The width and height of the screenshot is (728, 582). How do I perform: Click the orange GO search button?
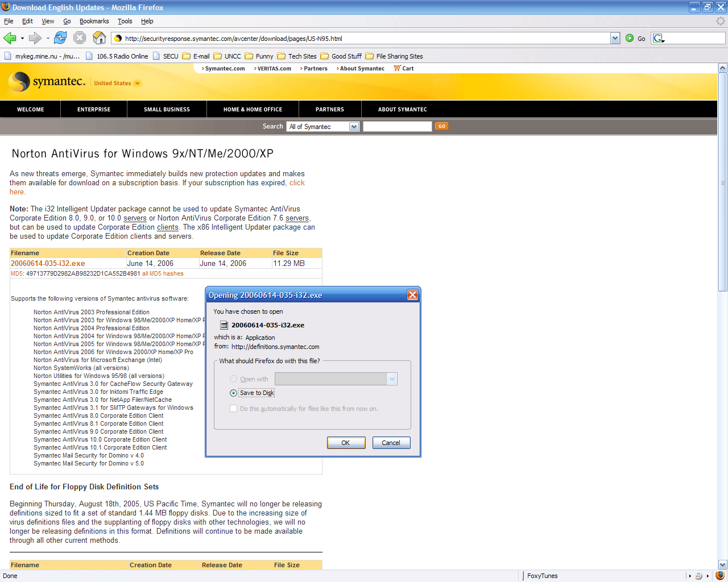(442, 126)
